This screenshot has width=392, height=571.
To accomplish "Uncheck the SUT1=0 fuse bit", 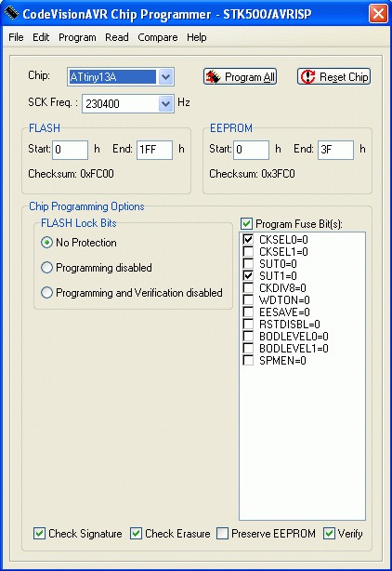I will 248,275.
